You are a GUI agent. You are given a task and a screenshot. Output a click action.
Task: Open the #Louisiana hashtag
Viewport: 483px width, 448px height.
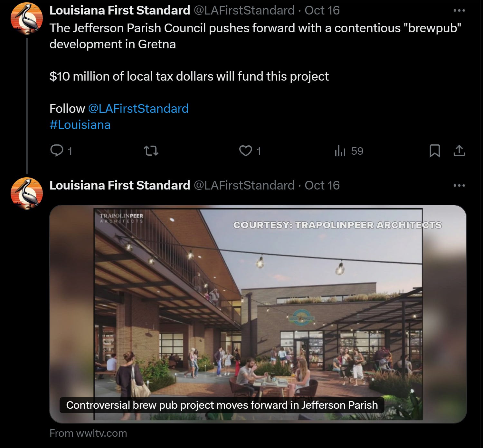(80, 125)
